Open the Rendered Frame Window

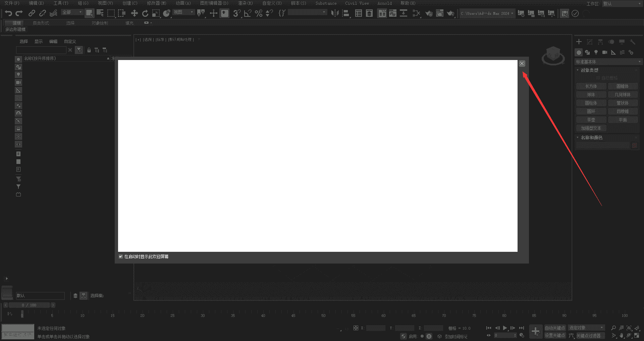pos(439,13)
